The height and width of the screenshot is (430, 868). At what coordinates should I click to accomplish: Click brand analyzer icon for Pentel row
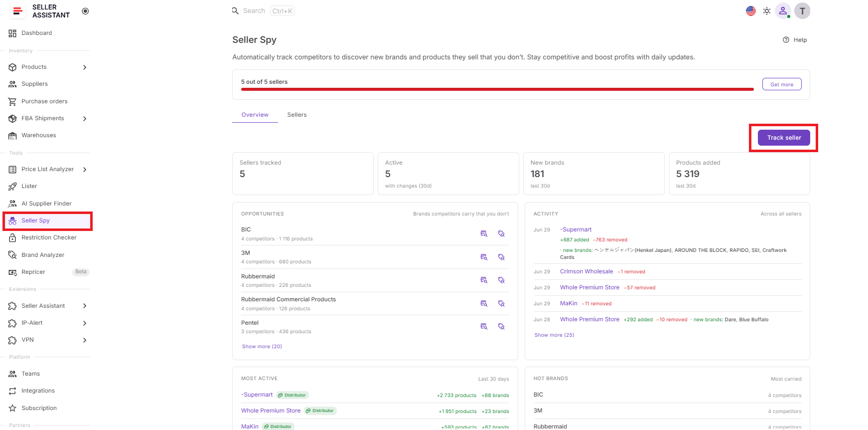[502, 327]
